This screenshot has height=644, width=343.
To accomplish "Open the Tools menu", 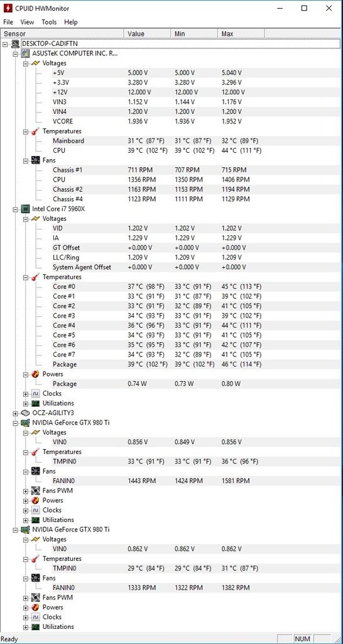I will click(x=49, y=22).
